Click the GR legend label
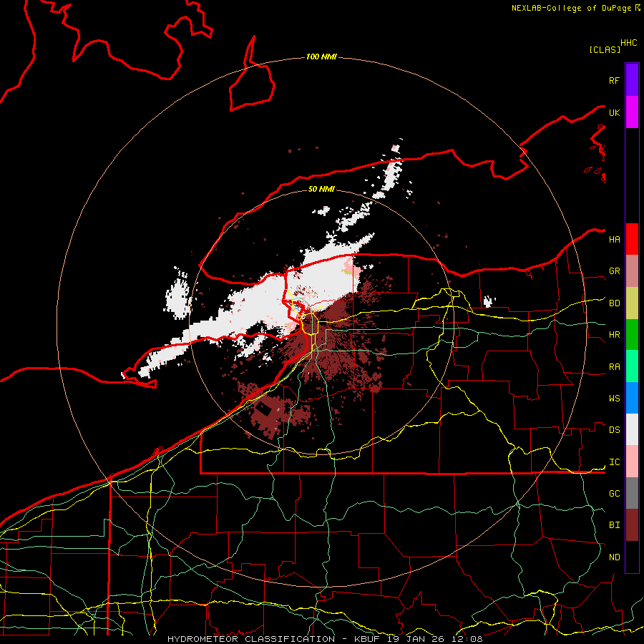Screen dimensions: 644x644 (614, 271)
